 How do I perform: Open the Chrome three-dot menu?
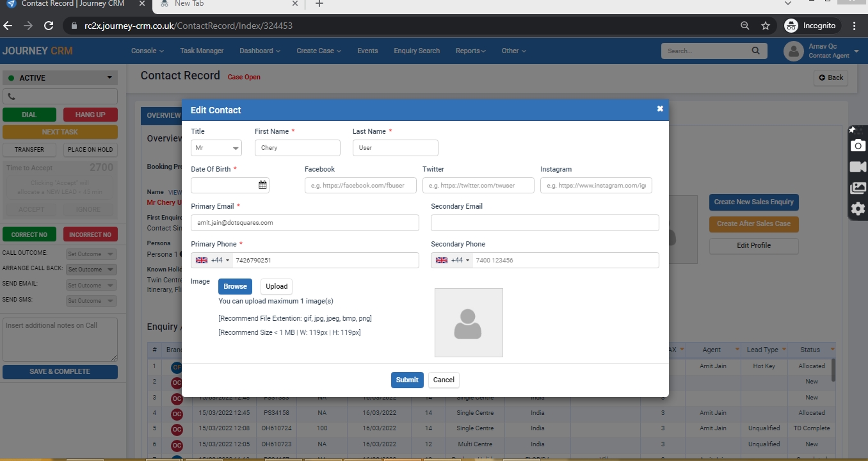855,26
